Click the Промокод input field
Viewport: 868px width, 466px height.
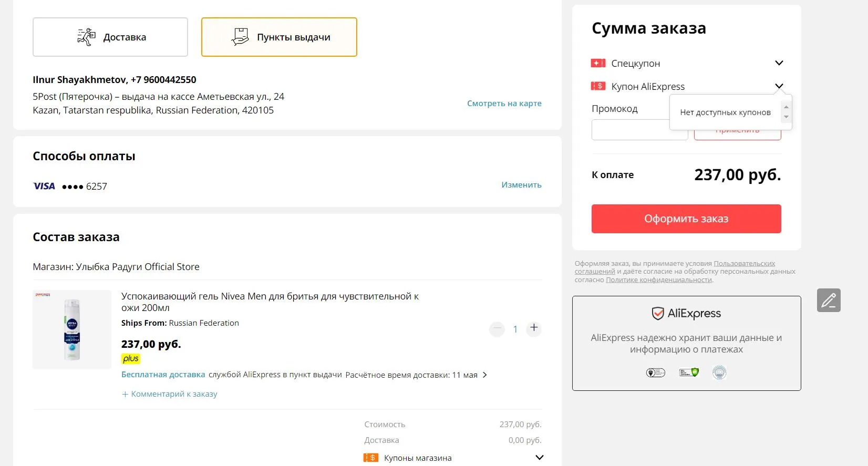[x=639, y=130]
